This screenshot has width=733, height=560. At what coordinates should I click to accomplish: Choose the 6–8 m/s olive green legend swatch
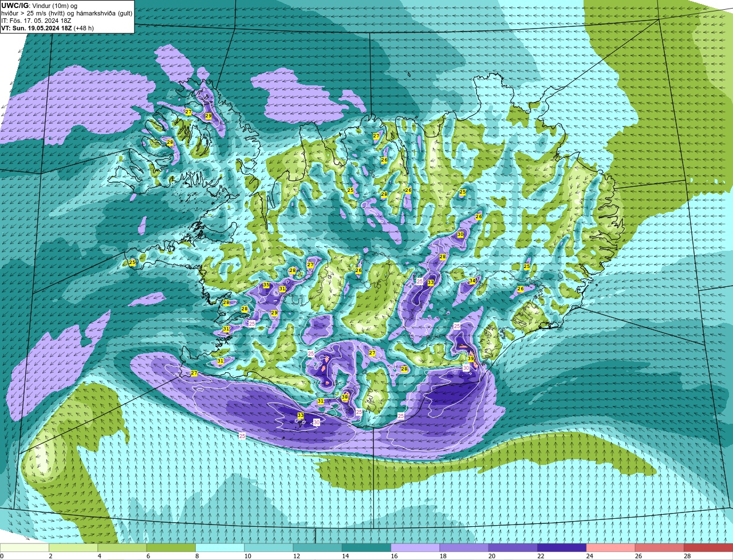(x=171, y=548)
